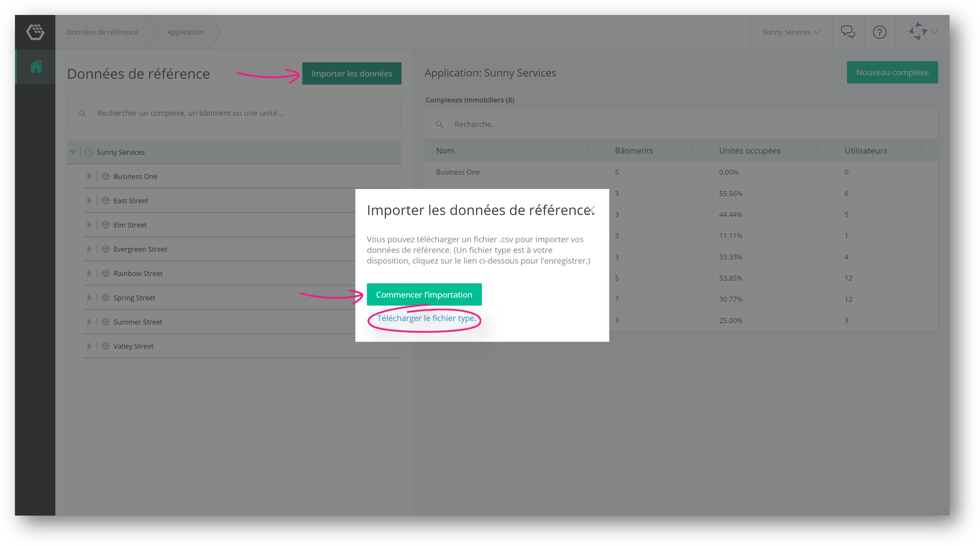Screen dimensions: 980x546
Task: Expand the Rainbow Street tree node
Action: tap(89, 273)
